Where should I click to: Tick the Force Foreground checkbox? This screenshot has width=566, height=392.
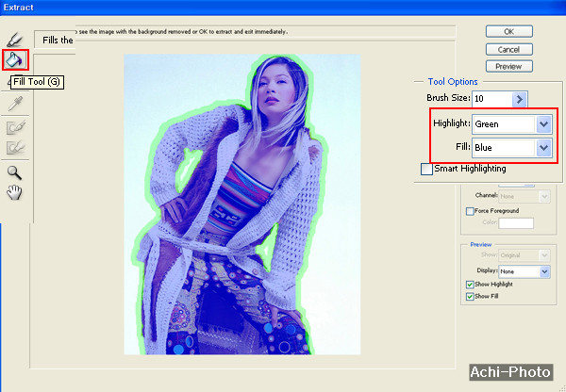471,210
